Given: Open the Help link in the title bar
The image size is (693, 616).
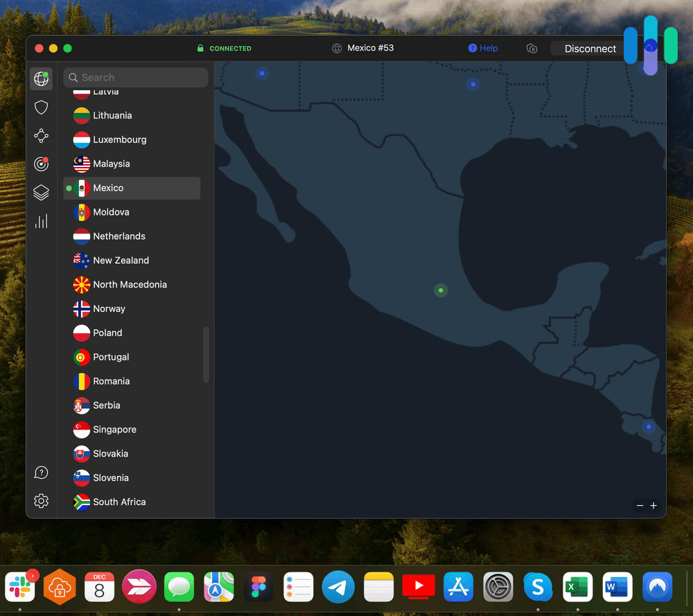Looking at the screenshot, I should pyautogui.click(x=483, y=48).
